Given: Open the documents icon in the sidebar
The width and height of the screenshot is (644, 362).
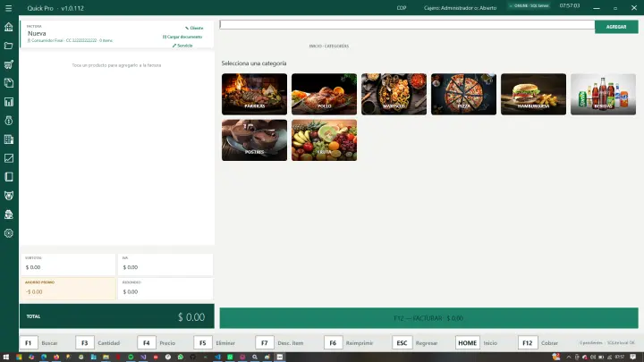Looking at the screenshot, I should (x=9, y=83).
